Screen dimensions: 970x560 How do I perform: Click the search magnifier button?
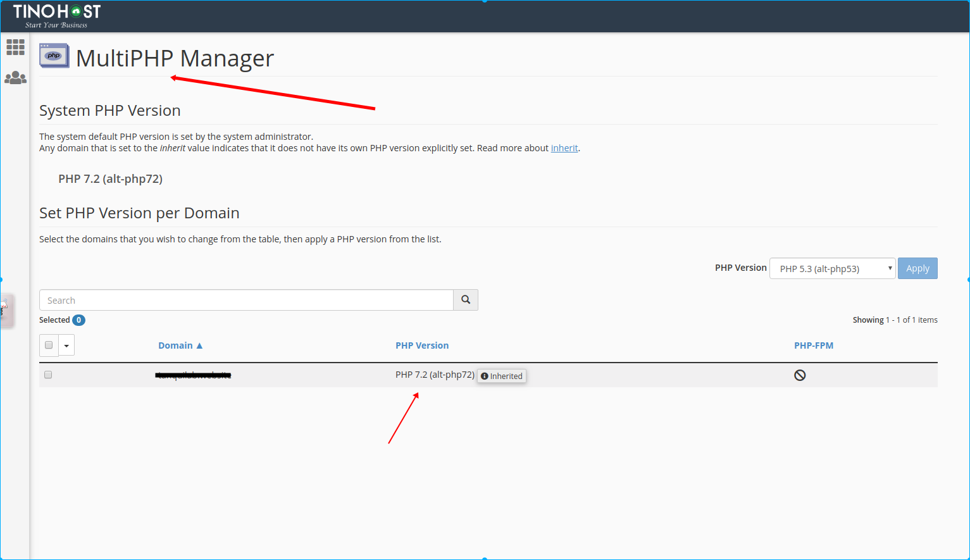(466, 300)
